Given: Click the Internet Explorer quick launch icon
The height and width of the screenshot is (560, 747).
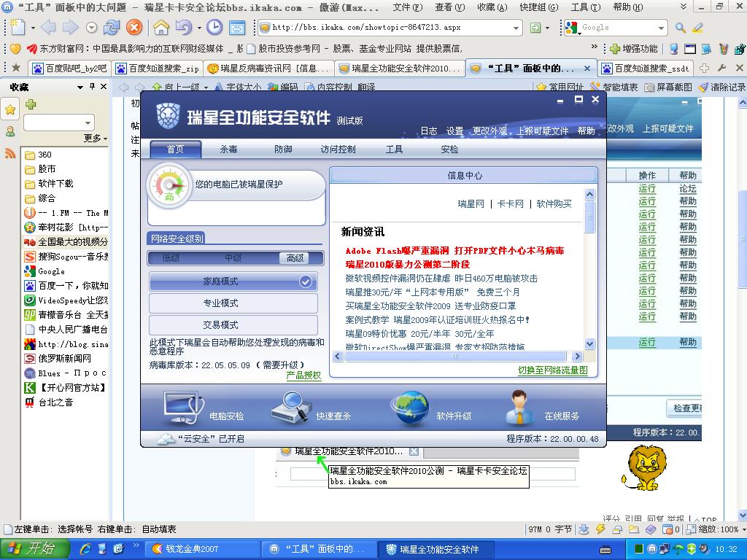Looking at the screenshot, I should [x=86, y=548].
